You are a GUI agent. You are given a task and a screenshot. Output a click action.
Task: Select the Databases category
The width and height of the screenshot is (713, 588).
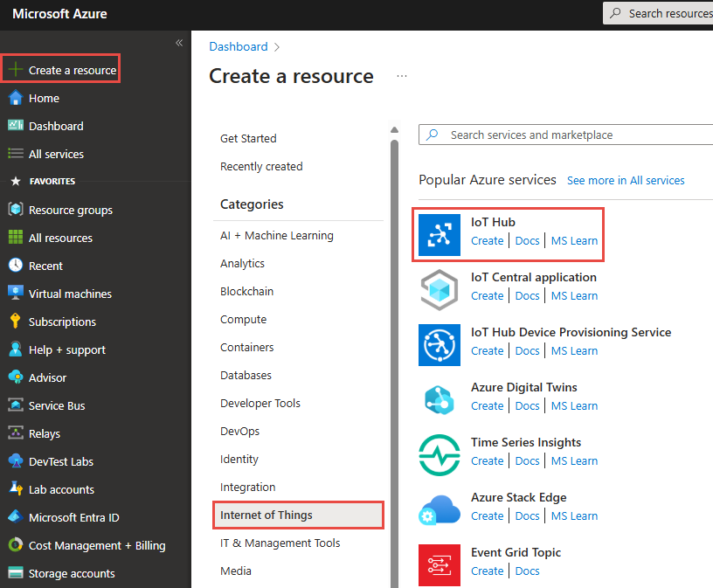tap(246, 375)
